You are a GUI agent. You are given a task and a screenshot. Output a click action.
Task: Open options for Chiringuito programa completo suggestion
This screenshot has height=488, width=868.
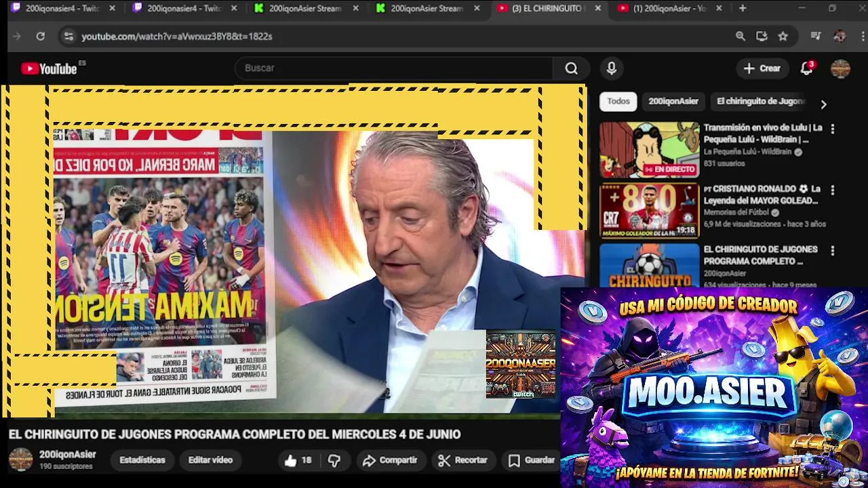click(x=833, y=251)
